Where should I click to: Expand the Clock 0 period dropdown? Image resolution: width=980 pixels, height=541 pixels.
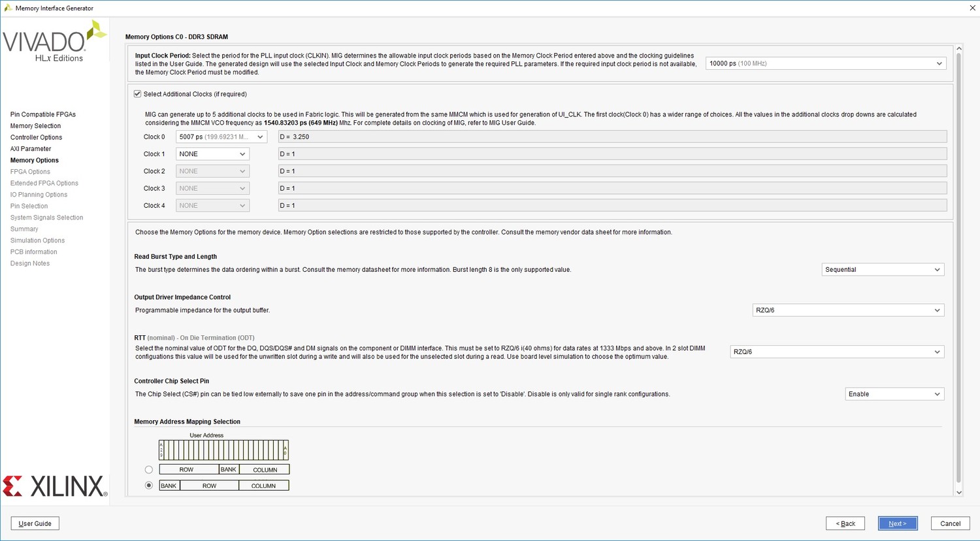tap(221, 137)
